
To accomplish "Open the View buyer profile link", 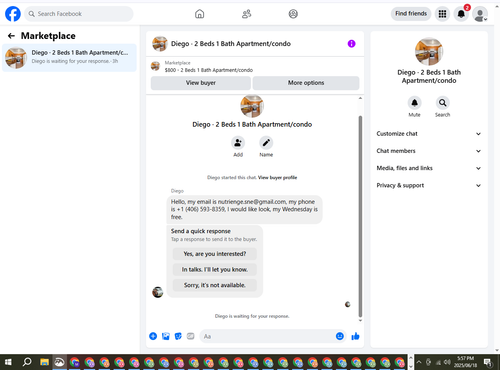I will click(x=277, y=178).
